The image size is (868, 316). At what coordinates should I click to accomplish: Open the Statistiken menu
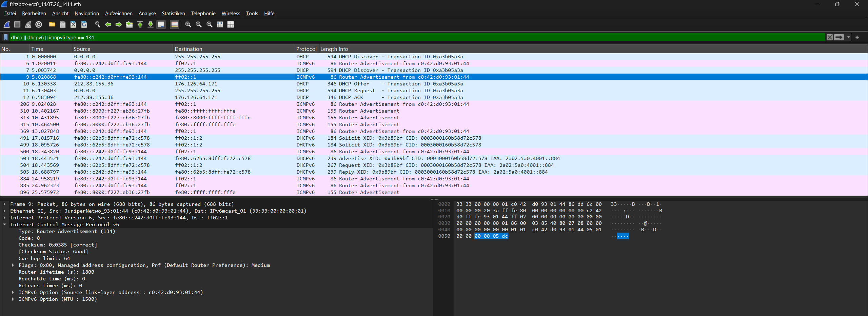173,14
